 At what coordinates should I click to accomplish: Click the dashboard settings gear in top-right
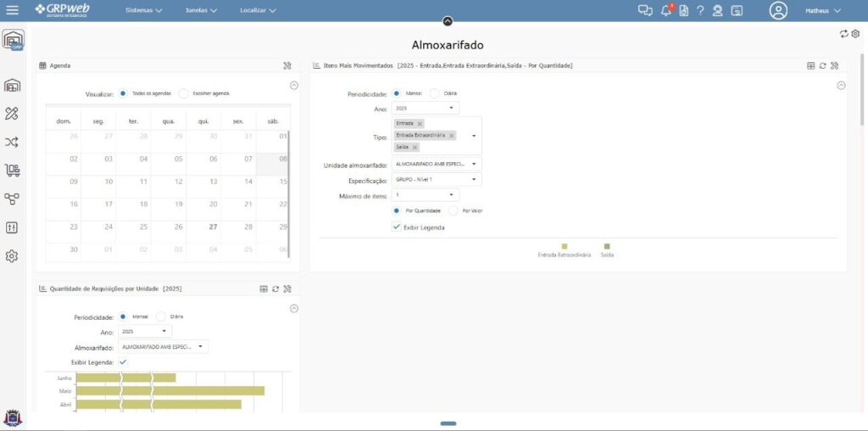pyautogui.click(x=855, y=34)
